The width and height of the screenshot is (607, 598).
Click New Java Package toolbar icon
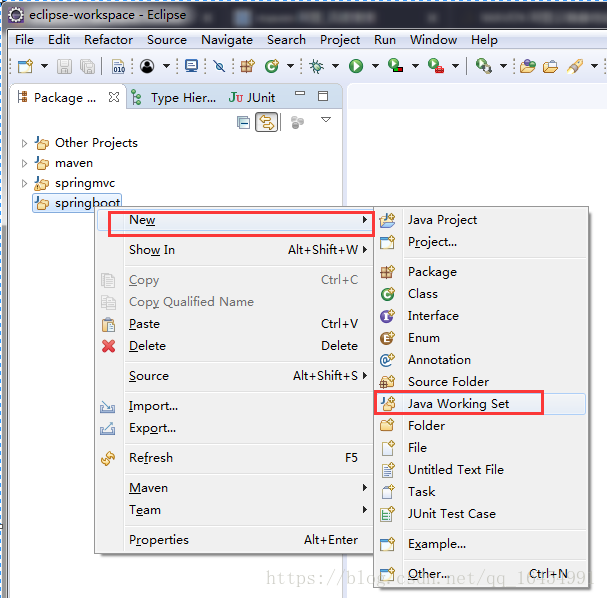pos(248,66)
